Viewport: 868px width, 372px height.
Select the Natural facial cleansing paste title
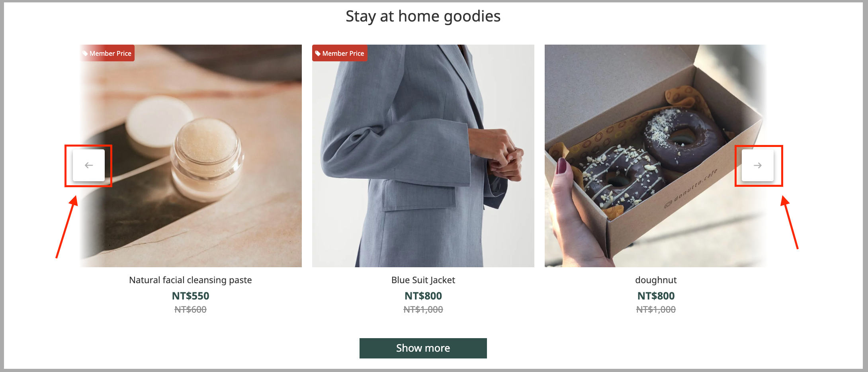[190, 280]
